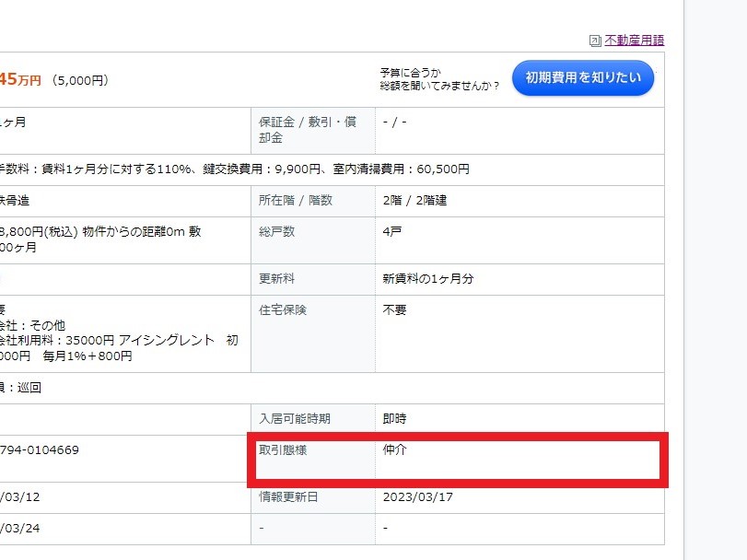
Task: Click the 住宅保険 label
Action: pos(283,310)
